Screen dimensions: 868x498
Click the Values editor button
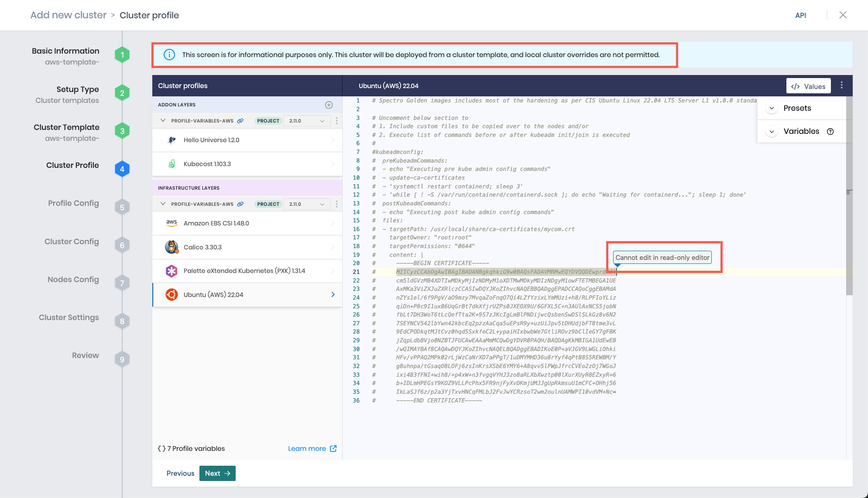808,86
